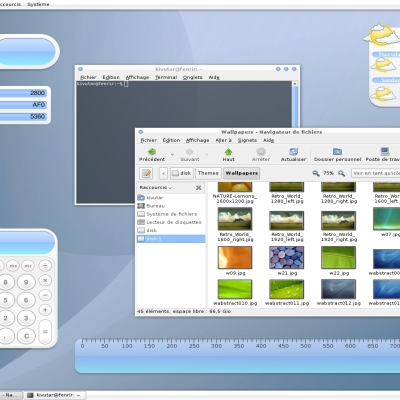The width and height of the screenshot is (400, 400).
Task: Click the NATURE-Lemons_1600x1200.jpg file name
Action: pyautogui.click(x=235, y=199)
